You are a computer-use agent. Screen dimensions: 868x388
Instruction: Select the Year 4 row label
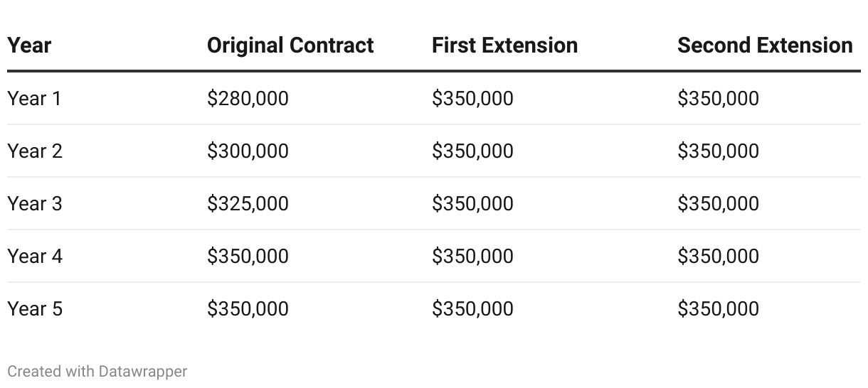tap(35, 256)
